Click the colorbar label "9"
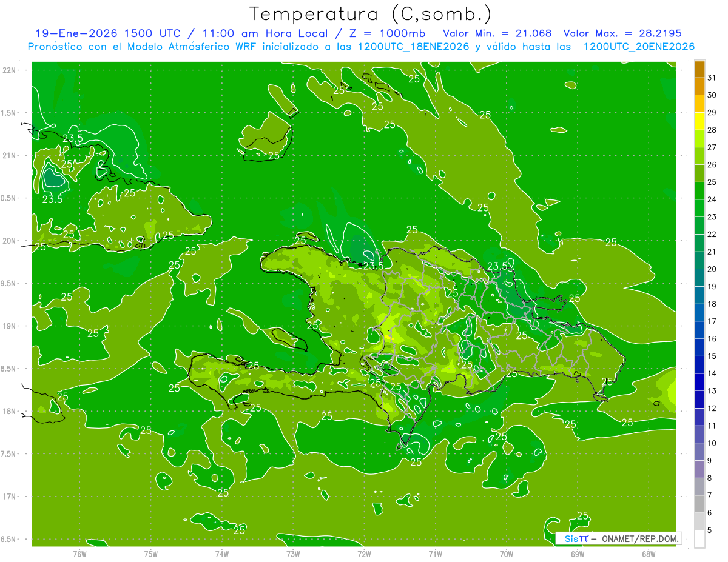This screenshot has width=728, height=562. click(710, 461)
